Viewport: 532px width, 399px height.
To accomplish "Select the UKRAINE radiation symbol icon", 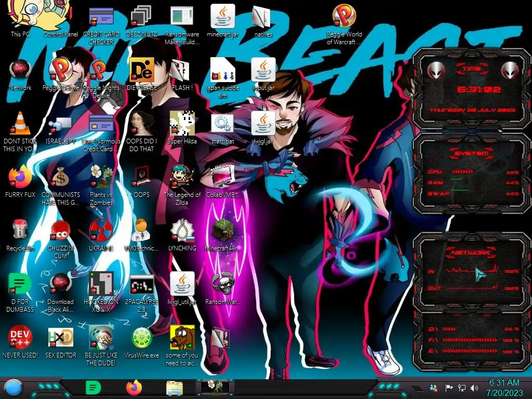I will coord(101,235).
